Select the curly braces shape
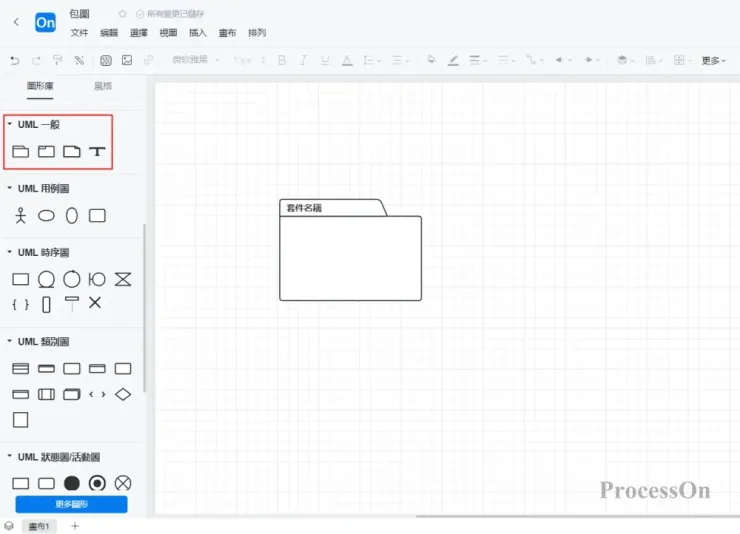 point(20,304)
